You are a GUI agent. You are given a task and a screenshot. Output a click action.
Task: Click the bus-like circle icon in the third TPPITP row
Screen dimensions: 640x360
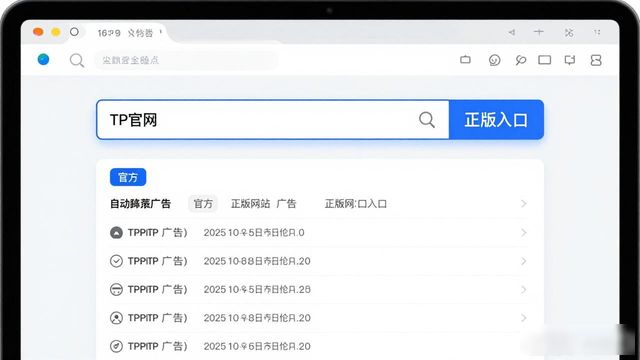(116, 289)
